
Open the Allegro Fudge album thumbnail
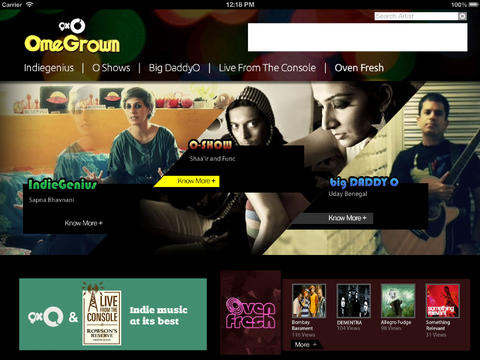pyautogui.click(x=398, y=300)
